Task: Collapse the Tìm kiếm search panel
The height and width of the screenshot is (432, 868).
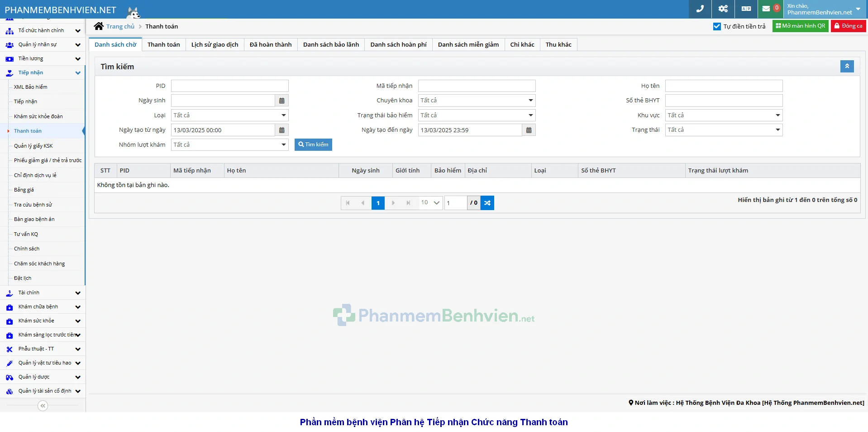Action: coord(847,67)
